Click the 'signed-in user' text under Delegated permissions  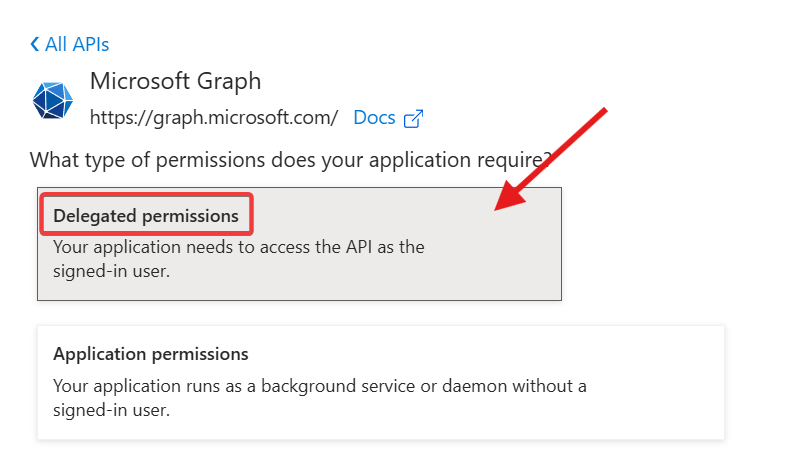pos(111,271)
